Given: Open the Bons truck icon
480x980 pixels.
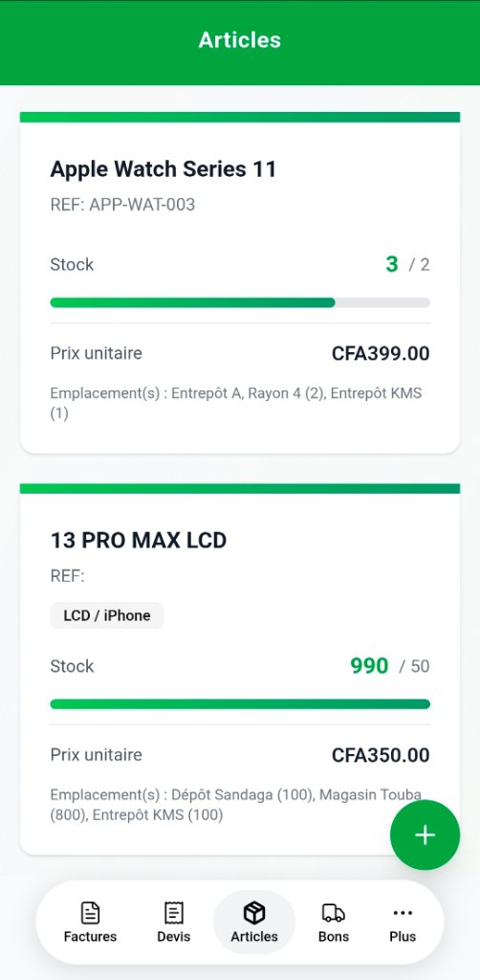Looking at the screenshot, I should [x=334, y=913].
